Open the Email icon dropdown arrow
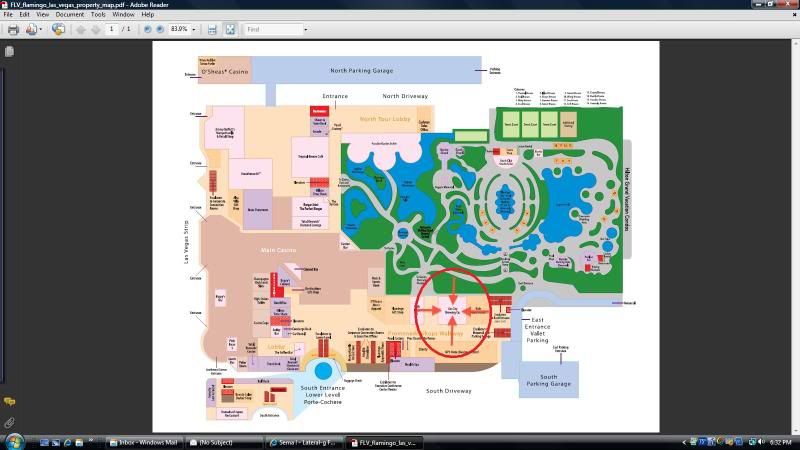The image size is (800, 450). click(41, 30)
